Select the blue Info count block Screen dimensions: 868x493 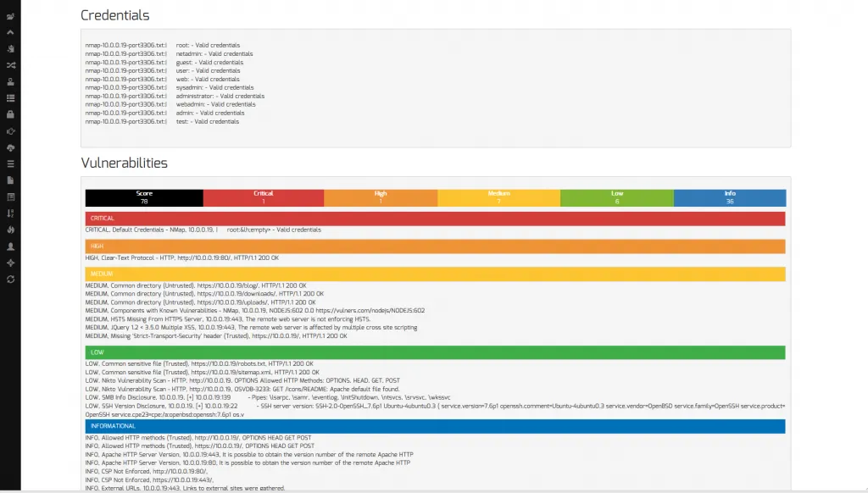point(730,197)
